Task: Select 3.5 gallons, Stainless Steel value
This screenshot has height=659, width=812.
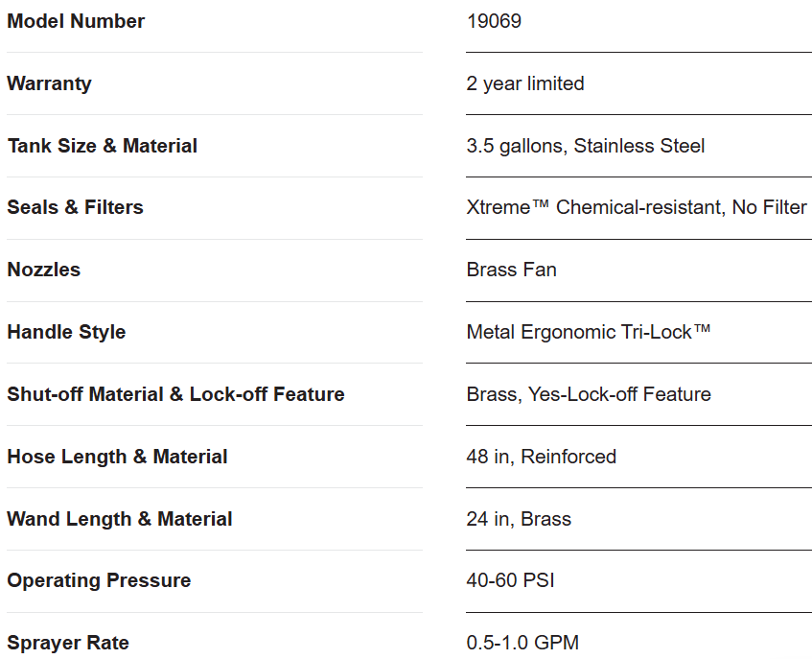Action: click(585, 146)
